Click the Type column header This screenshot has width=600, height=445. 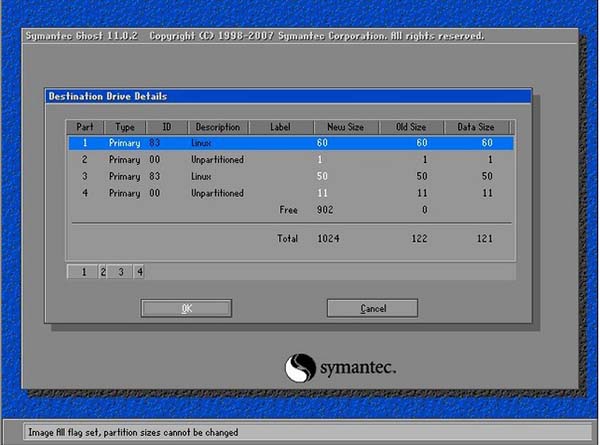(x=124, y=127)
